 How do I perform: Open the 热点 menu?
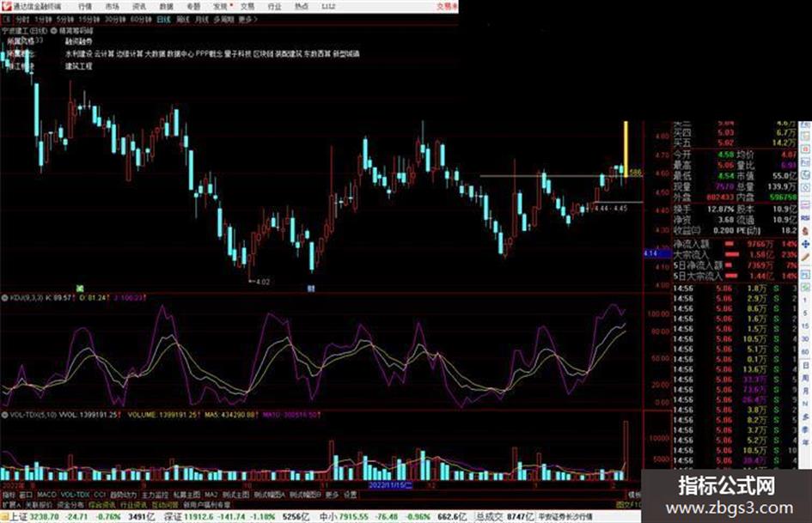click(302, 6)
